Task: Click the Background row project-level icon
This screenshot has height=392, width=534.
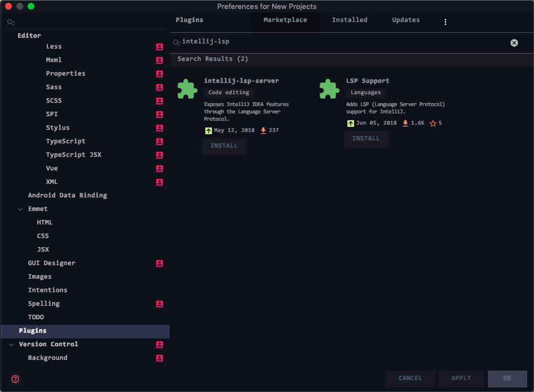Action: tap(160, 358)
